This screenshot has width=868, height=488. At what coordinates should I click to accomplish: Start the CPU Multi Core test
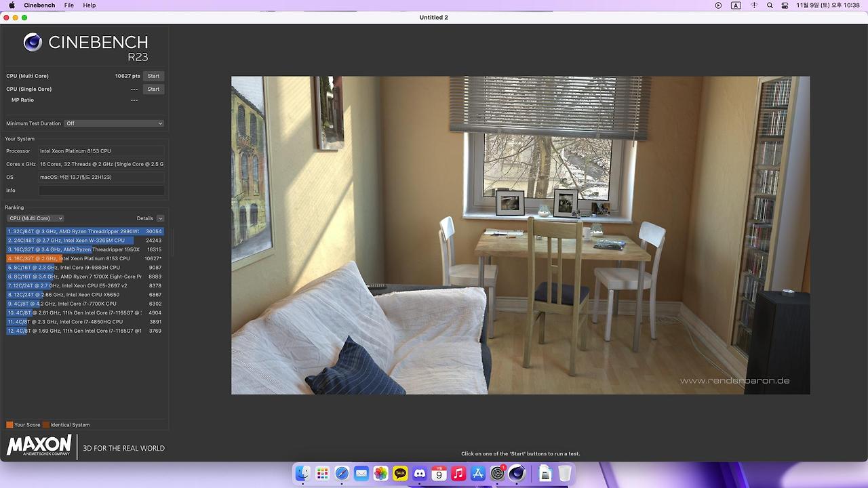pyautogui.click(x=154, y=76)
